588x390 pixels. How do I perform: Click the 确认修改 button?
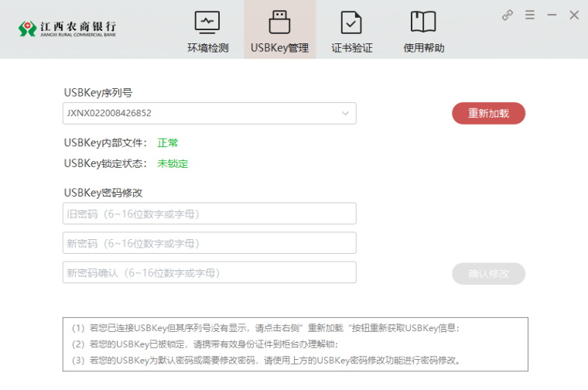488,273
